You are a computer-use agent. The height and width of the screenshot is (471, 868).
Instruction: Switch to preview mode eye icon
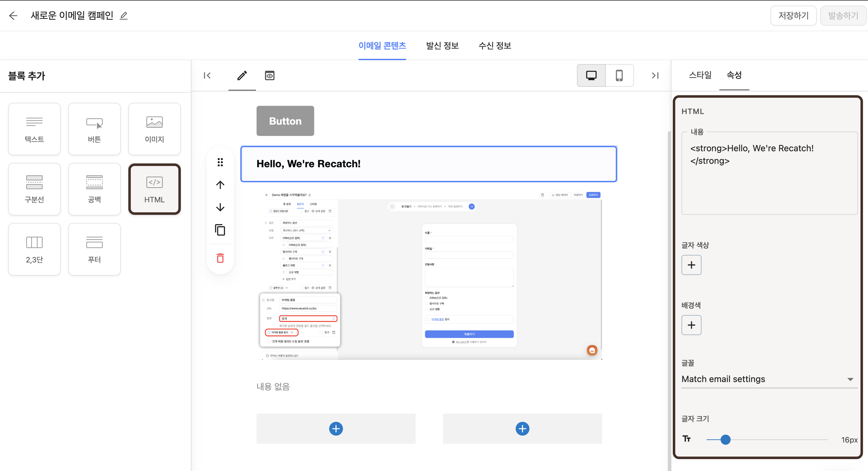point(270,76)
